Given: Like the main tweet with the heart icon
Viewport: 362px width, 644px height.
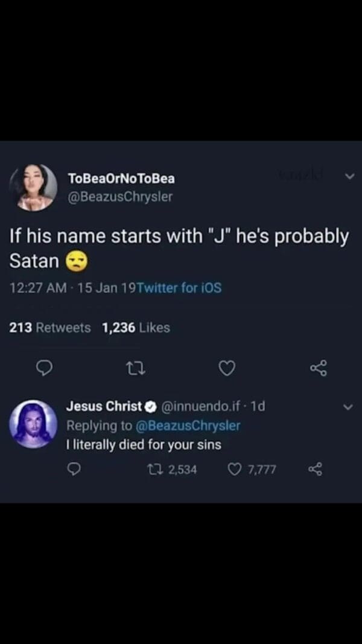Looking at the screenshot, I should click(226, 367).
